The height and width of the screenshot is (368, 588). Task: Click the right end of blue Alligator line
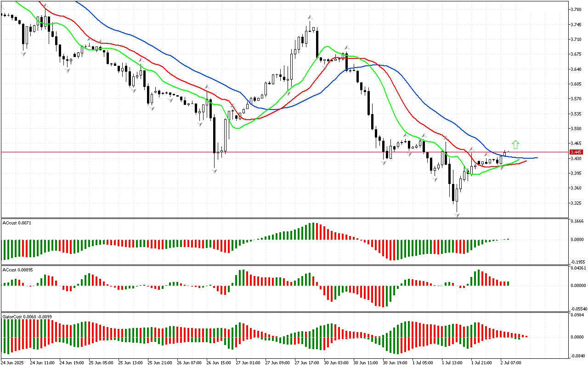point(537,158)
